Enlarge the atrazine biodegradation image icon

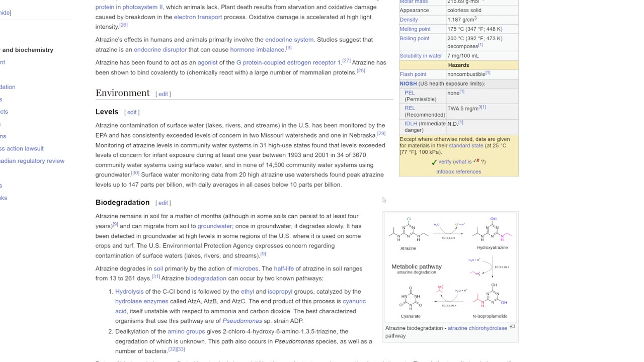coord(512,327)
